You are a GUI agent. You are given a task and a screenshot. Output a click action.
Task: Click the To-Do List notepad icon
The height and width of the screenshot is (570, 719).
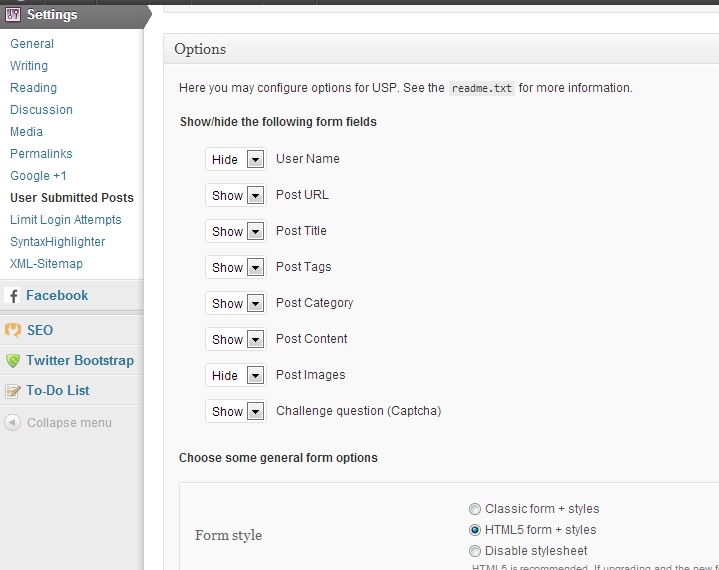[13, 391]
